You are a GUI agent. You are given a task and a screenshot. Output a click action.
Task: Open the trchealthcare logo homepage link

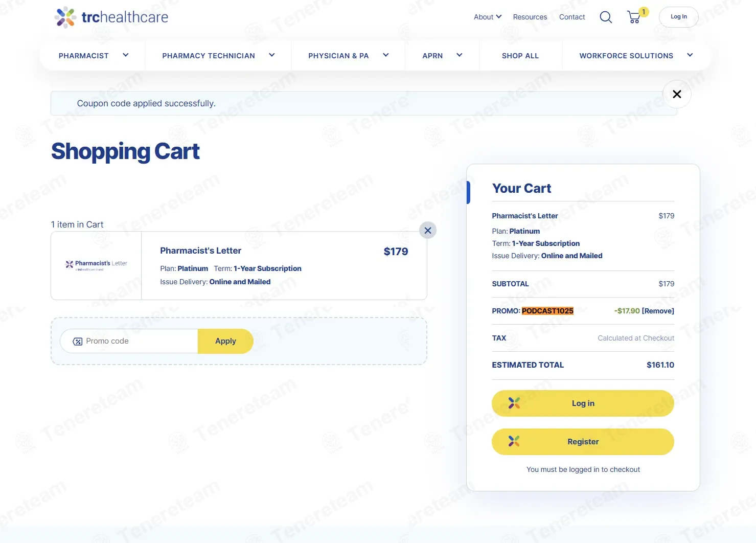tap(111, 17)
